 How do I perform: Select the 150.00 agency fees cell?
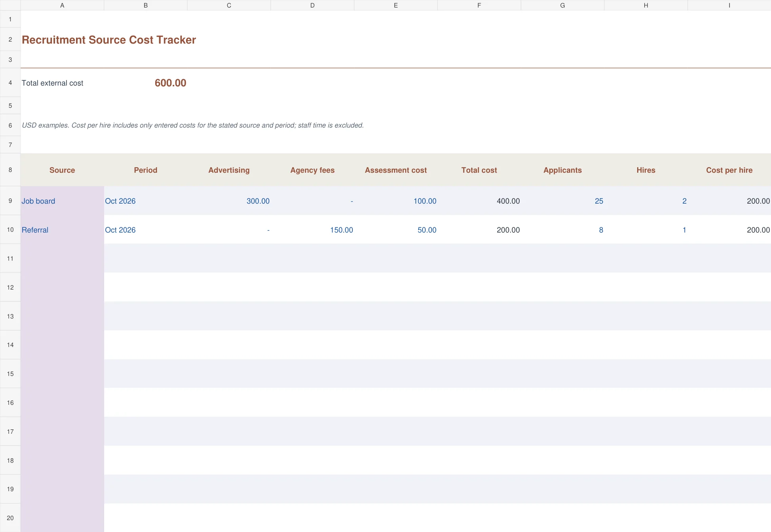312,230
